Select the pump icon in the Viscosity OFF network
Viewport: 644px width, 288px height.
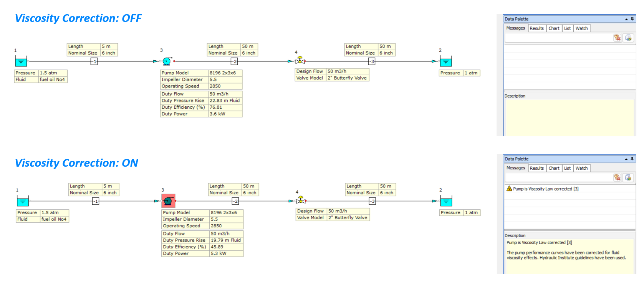tap(167, 61)
